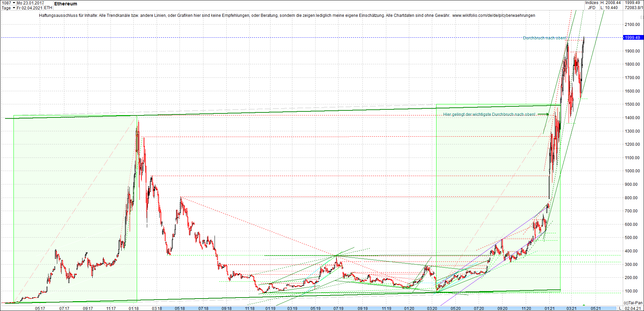Select the end date Fr 02.04.2021 field
This screenshot has height=311, width=644.
tap(30, 8)
